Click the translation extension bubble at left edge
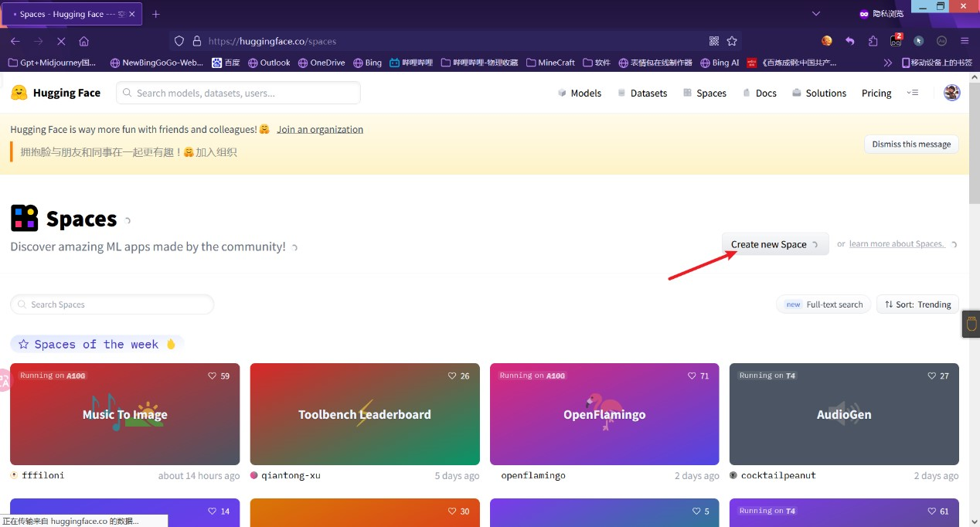Image resolution: width=980 pixels, height=527 pixels. tap(4, 379)
